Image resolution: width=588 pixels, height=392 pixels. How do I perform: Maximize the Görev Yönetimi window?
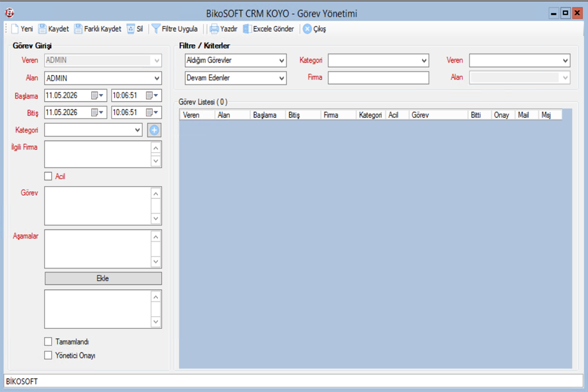pos(565,13)
